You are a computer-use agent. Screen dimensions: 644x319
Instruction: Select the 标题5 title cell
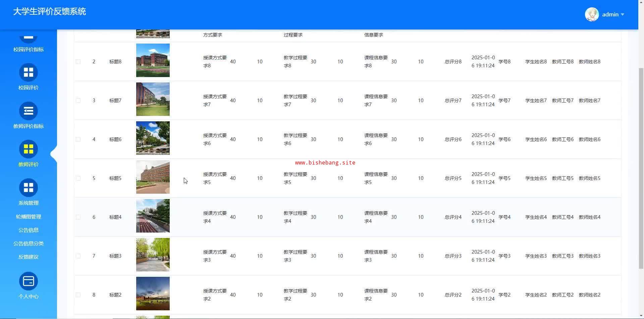[115, 178]
